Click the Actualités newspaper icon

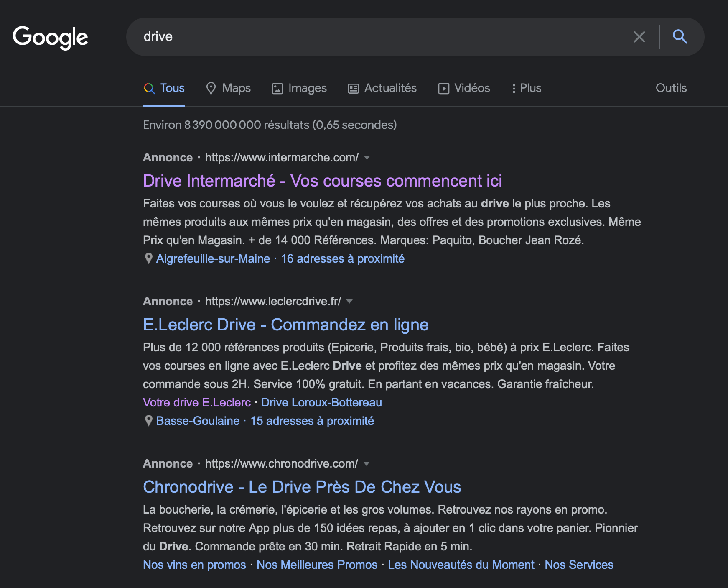click(354, 89)
